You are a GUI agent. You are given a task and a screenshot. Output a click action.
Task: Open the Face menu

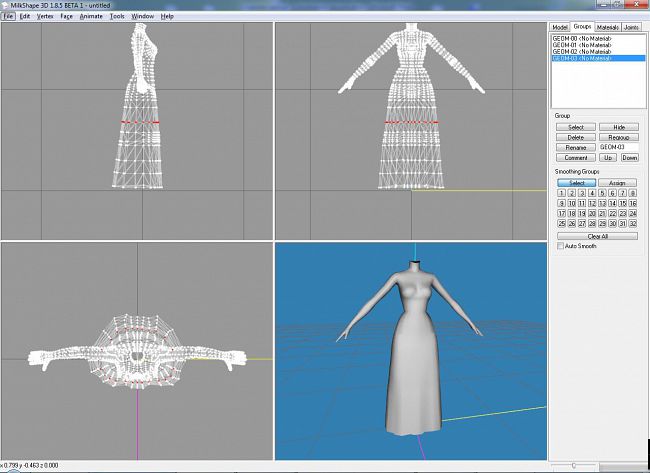coord(66,16)
